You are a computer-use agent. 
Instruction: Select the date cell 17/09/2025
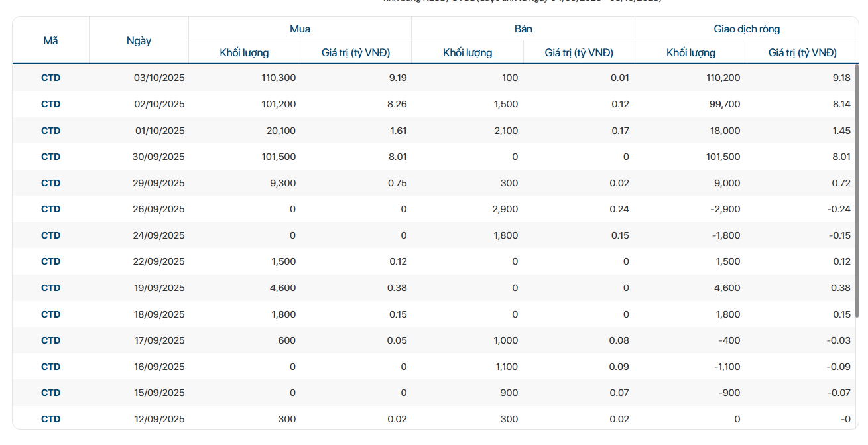coord(159,340)
